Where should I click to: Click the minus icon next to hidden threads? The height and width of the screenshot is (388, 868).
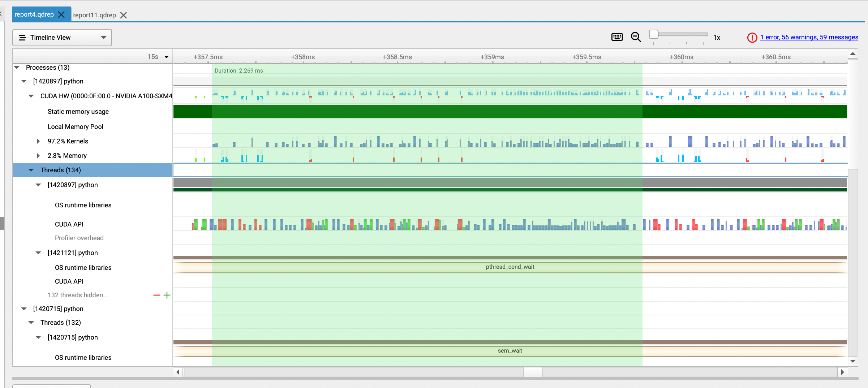tap(156, 295)
